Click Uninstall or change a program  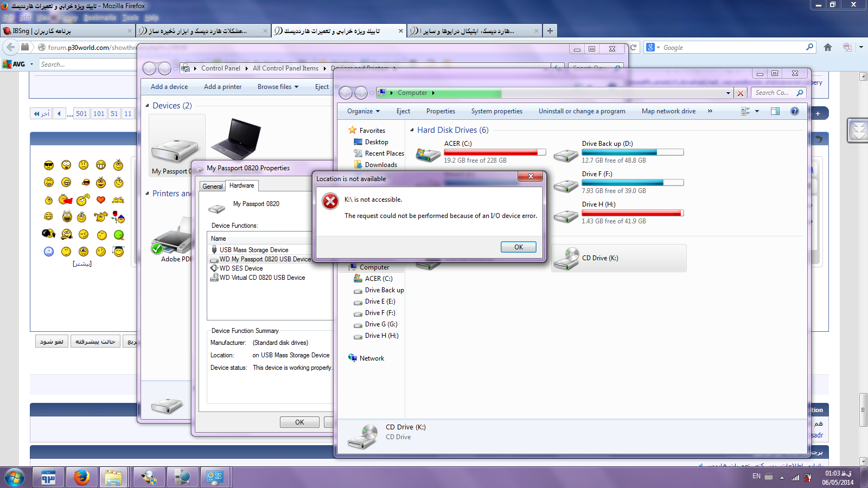pyautogui.click(x=582, y=111)
